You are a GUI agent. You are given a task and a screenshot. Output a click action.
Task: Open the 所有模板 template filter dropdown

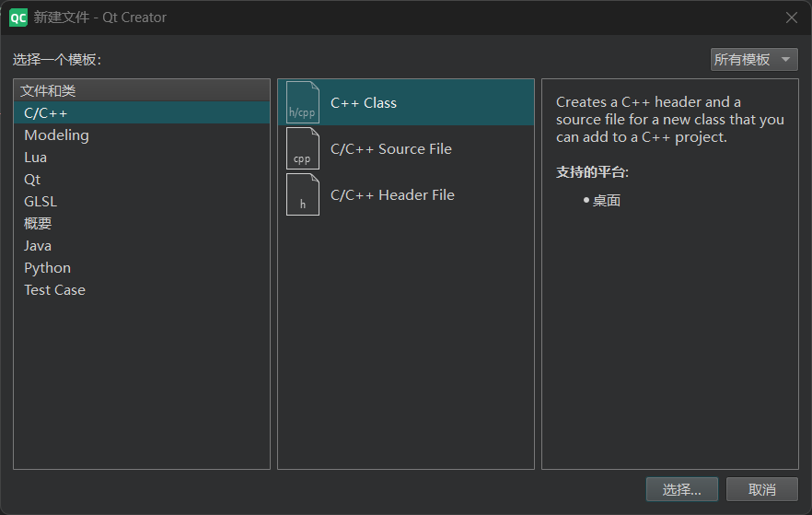(754, 60)
